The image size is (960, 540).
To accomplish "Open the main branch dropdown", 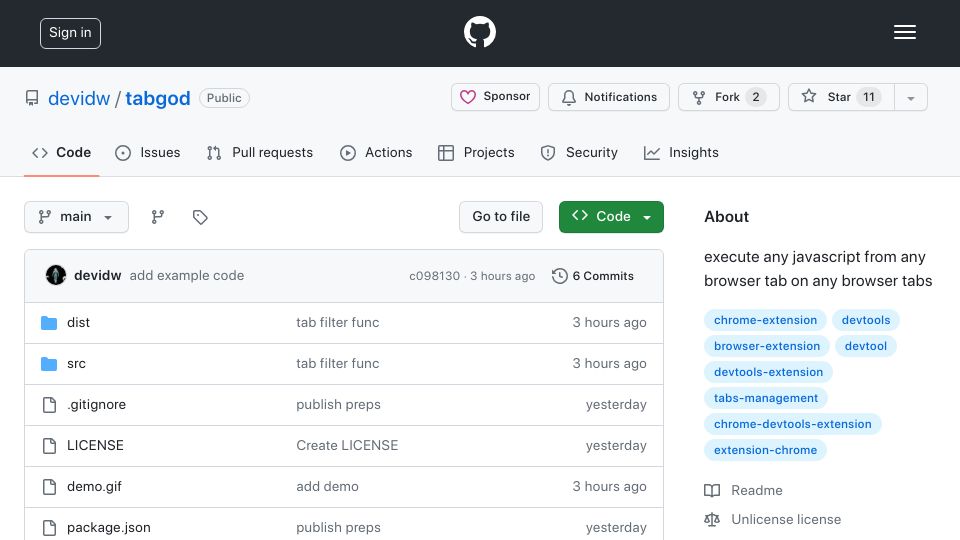I will coord(77,217).
